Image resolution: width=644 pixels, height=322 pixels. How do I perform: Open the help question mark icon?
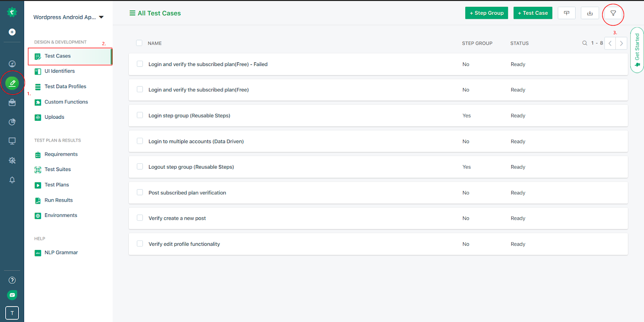click(12, 280)
